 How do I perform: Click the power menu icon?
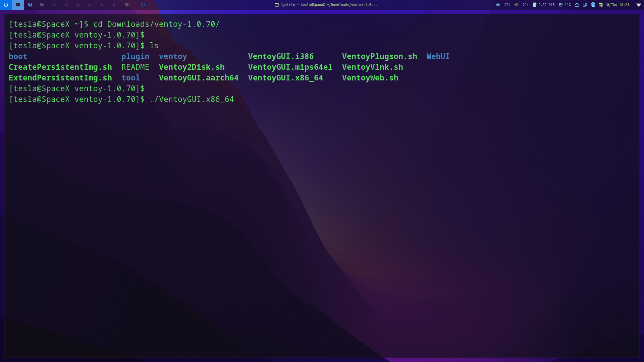pos(6,5)
